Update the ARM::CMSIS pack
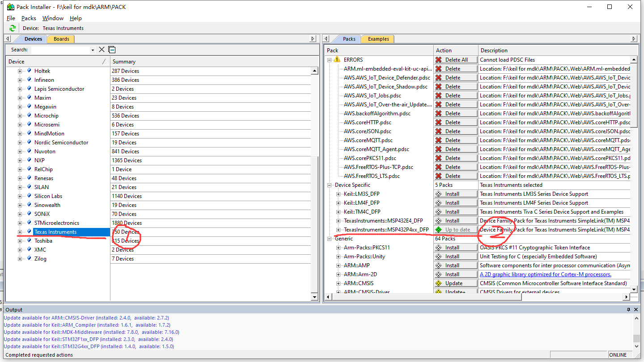Screen dimensions: 644x362 (x=455, y=283)
